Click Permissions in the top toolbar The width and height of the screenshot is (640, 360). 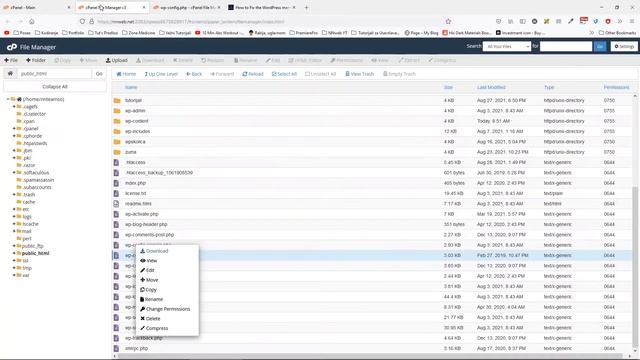tap(347, 60)
